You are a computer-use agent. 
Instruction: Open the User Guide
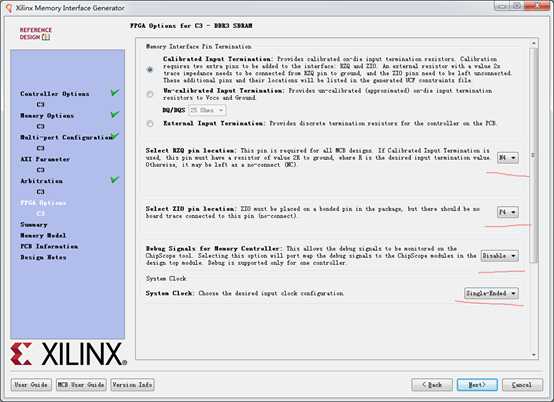31,385
